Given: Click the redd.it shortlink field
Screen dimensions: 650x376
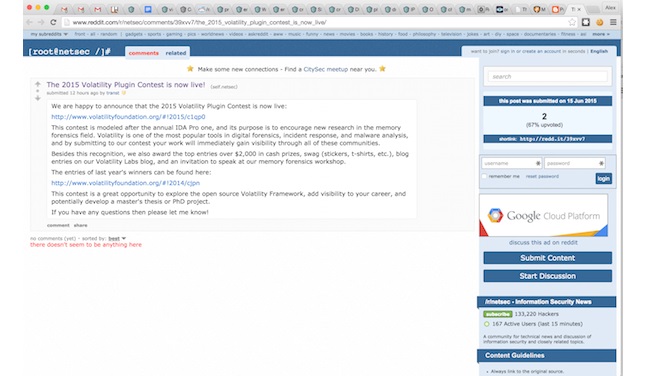Looking at the screenshot, I should pyautogui.click(x=547, y=139).
